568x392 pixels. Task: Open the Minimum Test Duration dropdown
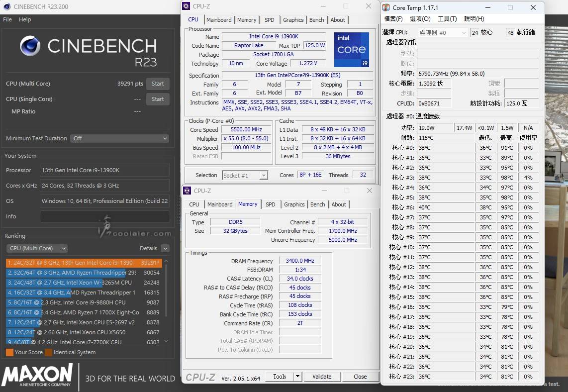[119, 138]
